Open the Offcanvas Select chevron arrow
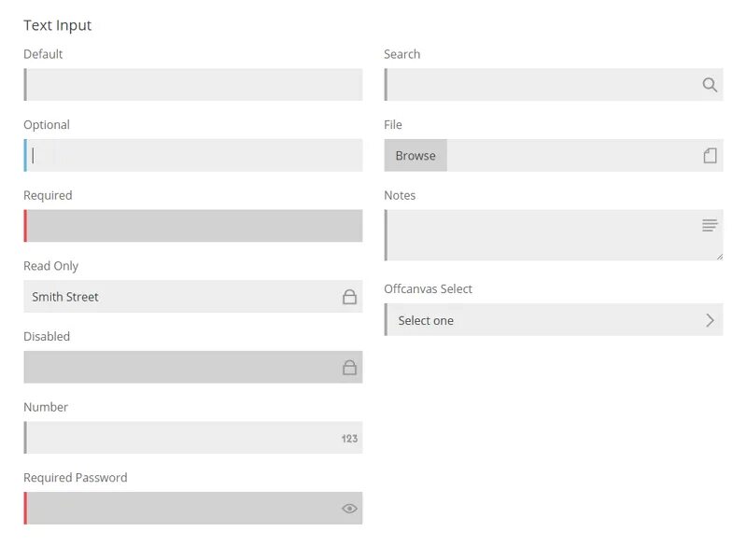Image resolution: width=747 pixels, height=560 pixels. click(710, 320)
